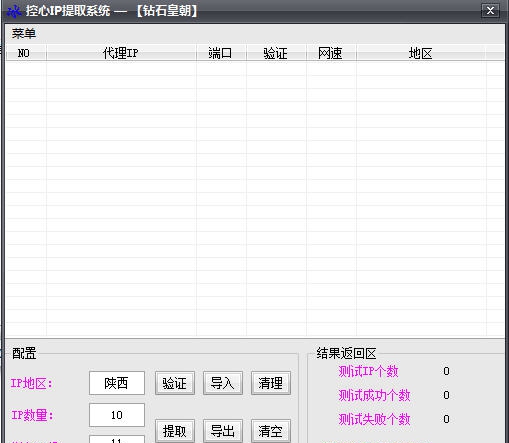Click the 测试失败个数 label
The height and width of the screenshot is (443, 509).
click(x=374, y=419)
